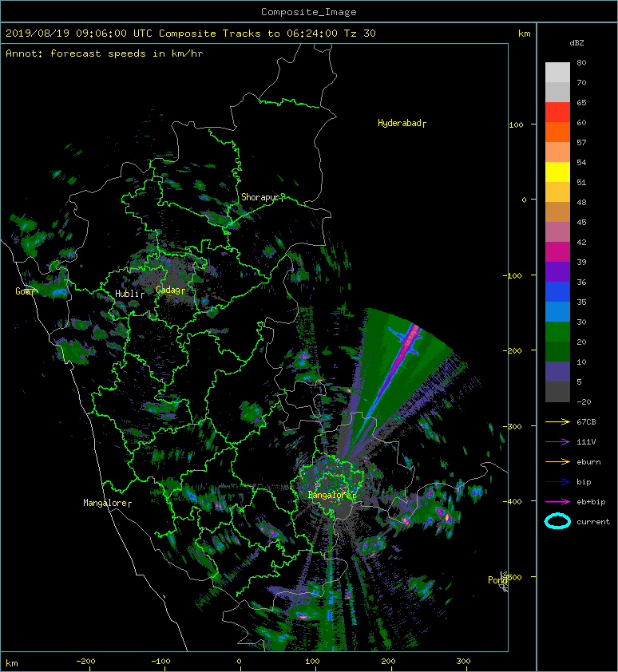Screen dimensions: 618x672
Task: Select the '67CB' legend text
Action: coord(586,421)
